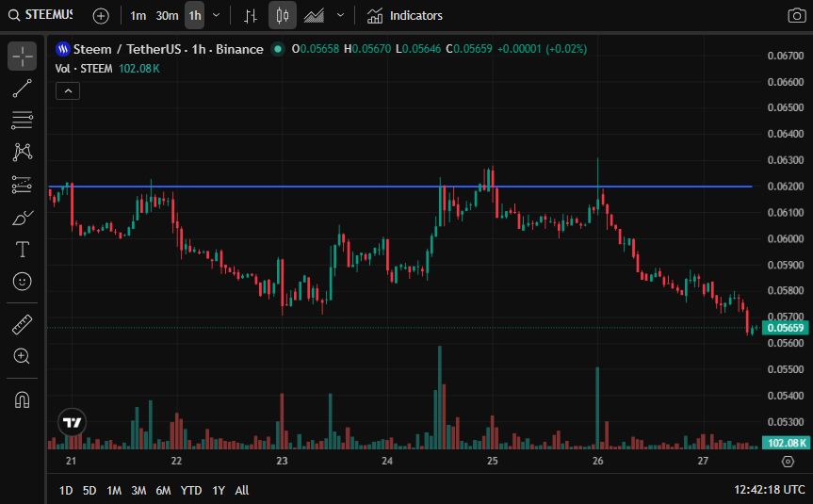Viewport: 813px width, 504px height.
Task: Open the Indicators panel
Action: point(404,16)
